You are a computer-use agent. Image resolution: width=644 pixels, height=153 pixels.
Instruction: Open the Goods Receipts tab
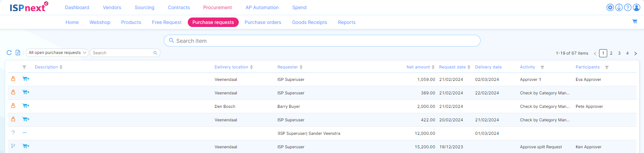(309, 22)
